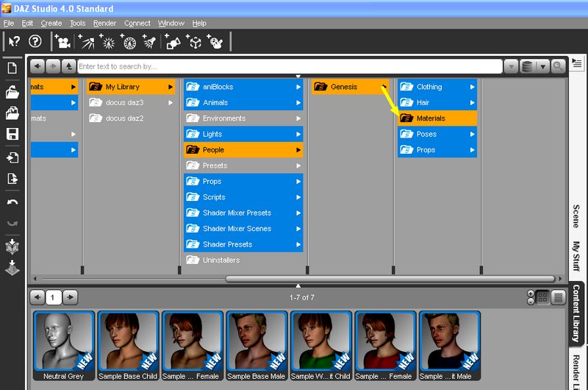The height and width of the screenshot is (390, 588).
Task: Select the Uninstallers folder
Action: click(x=243, y=260)
